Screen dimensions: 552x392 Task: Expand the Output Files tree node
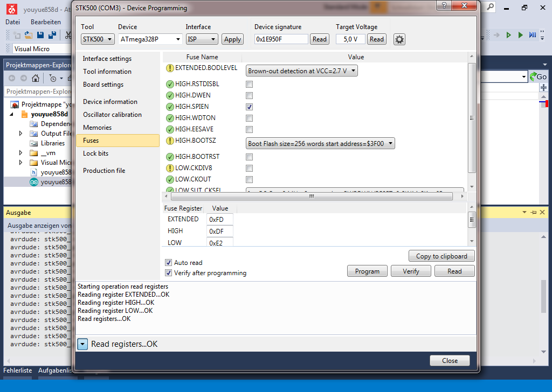pos(20,134)
